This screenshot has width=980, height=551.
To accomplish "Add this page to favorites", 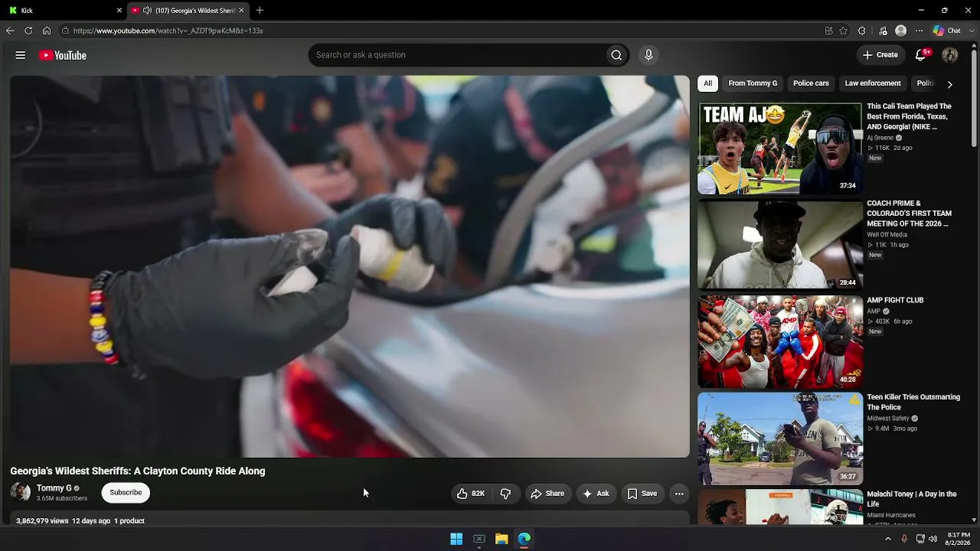I will pyautogui.click(x=844, y=31).
